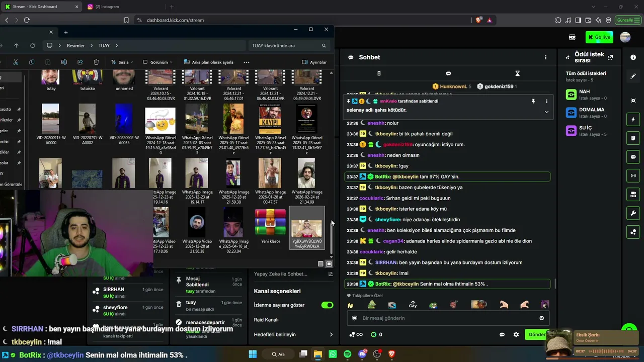Click the Windows Start button
The image size is (644, 362).
click(x=253, y=354)
